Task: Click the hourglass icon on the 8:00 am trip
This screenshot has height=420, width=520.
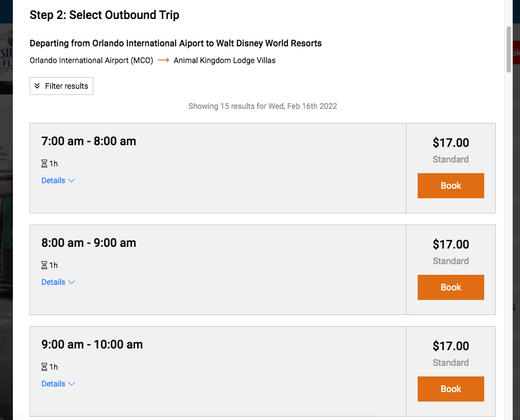Action: (x=45, y=265)
